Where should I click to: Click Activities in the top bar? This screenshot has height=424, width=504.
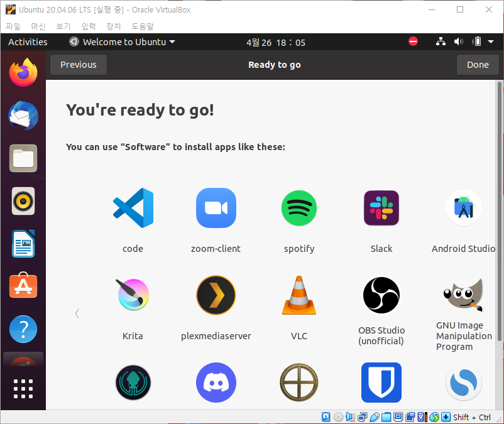[x=28, y=41]
